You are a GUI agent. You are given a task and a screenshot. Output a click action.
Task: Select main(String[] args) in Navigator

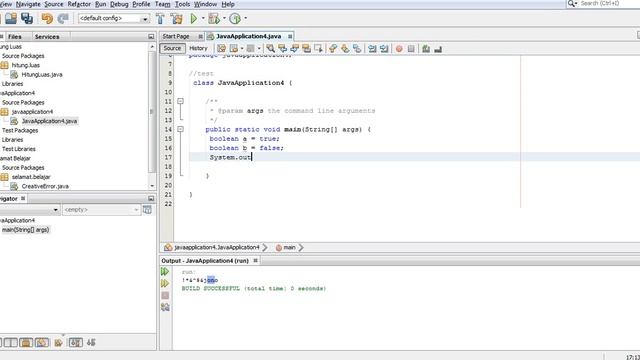click(x=25, y=230)
